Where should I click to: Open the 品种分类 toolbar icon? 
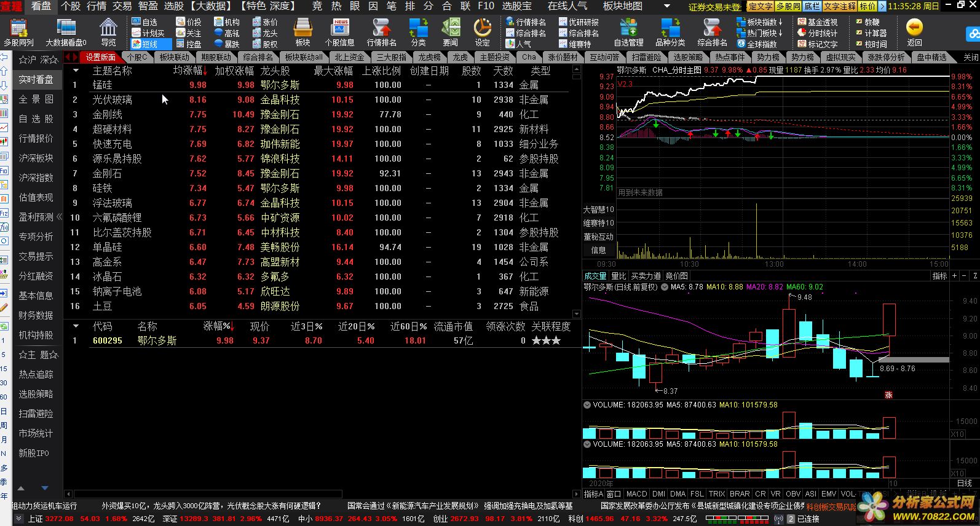coord(670,32)
